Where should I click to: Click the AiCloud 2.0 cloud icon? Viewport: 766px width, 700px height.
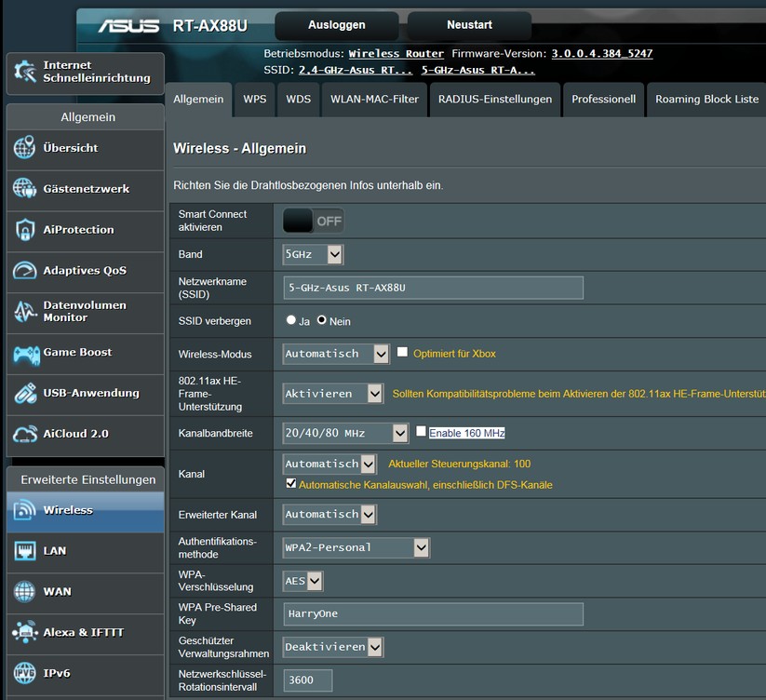(x=25, y=435)
